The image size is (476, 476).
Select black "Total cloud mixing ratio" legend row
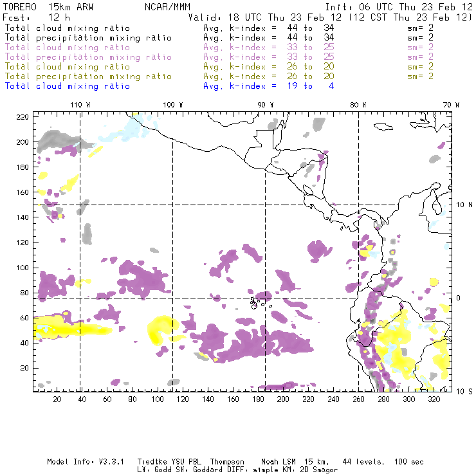tap(68, 28)
